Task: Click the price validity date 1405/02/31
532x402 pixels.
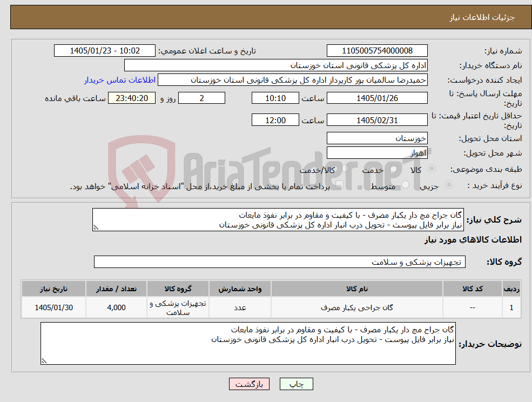Action: point(377,120)
